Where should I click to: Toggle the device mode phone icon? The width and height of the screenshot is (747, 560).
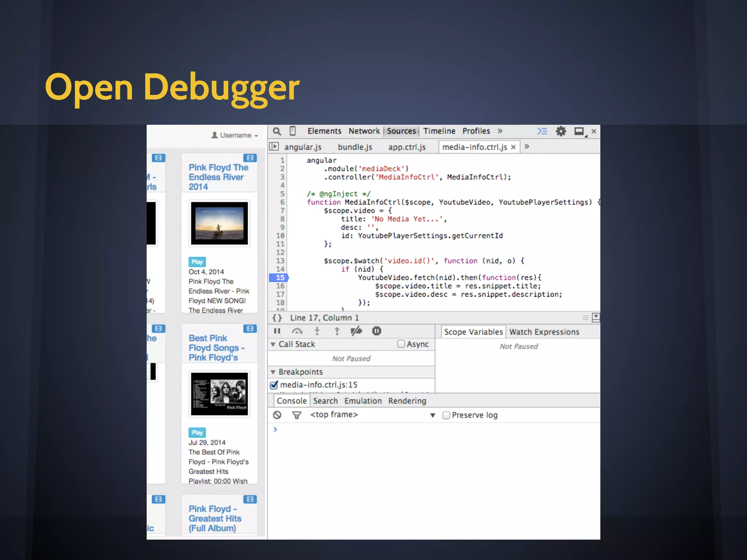click(x=293, y=131)
